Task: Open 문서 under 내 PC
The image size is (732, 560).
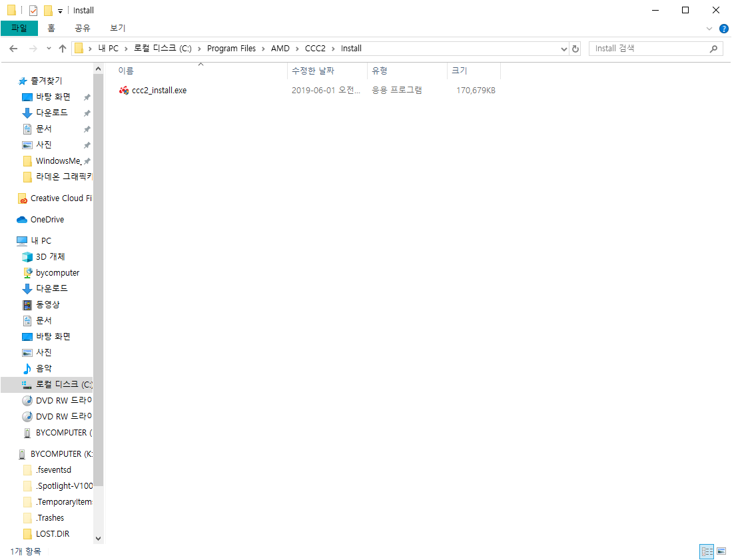Action: [x=44, y=320]
